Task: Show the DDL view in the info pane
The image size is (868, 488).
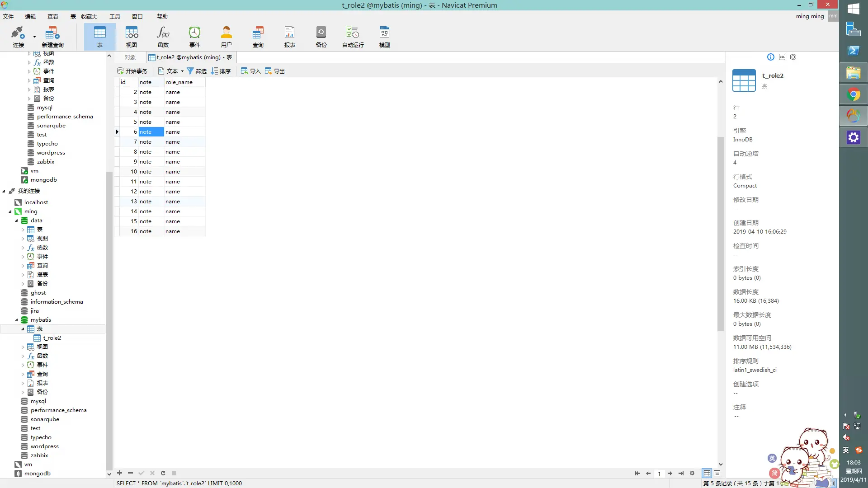Action: 782,57
